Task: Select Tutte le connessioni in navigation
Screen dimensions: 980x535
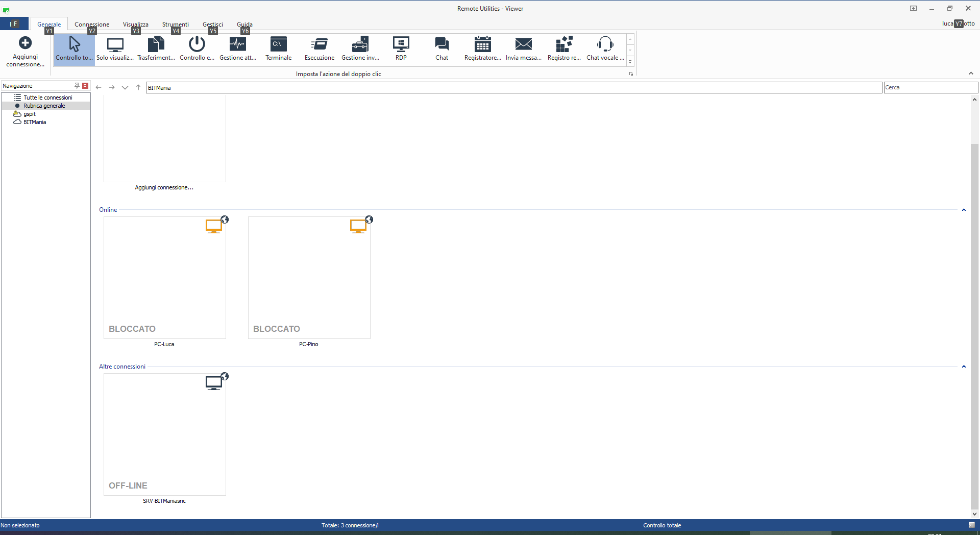Action: (x=47, y=98)
